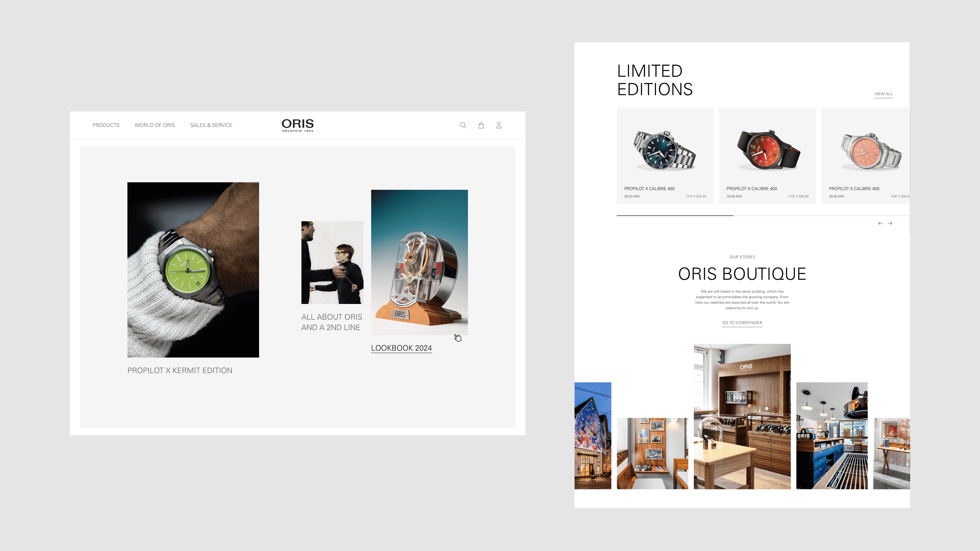Open the PRODUCTS menu

pyautogui.click(x=106, y=125)
